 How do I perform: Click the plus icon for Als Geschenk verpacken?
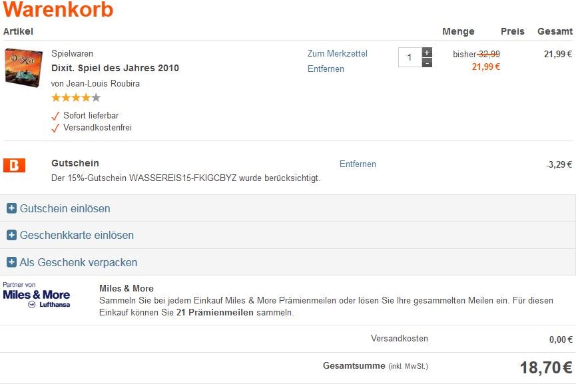[x=11, y=262]
